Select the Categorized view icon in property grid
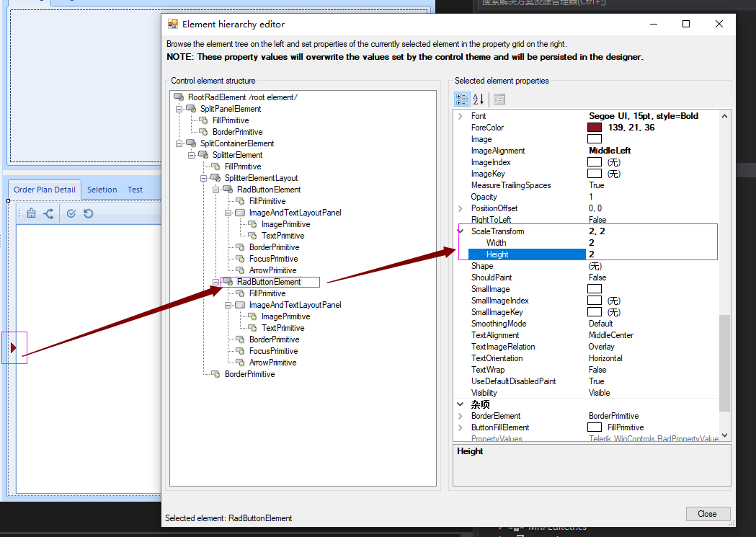 point(462,99)
